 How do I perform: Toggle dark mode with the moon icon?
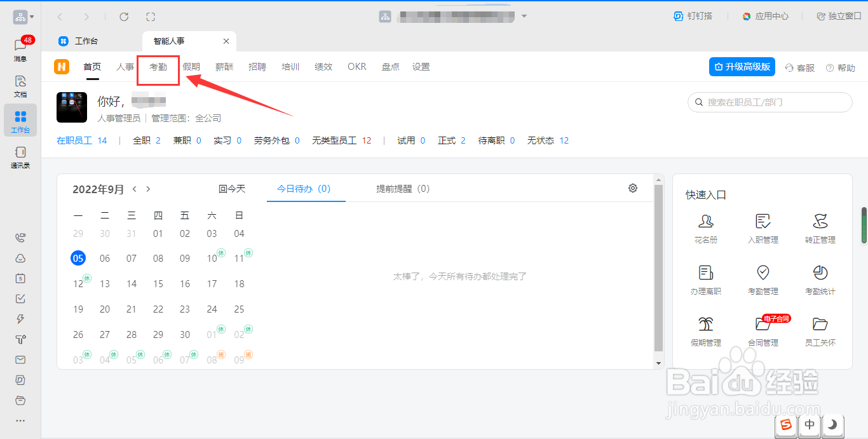[x=833, y=425]
